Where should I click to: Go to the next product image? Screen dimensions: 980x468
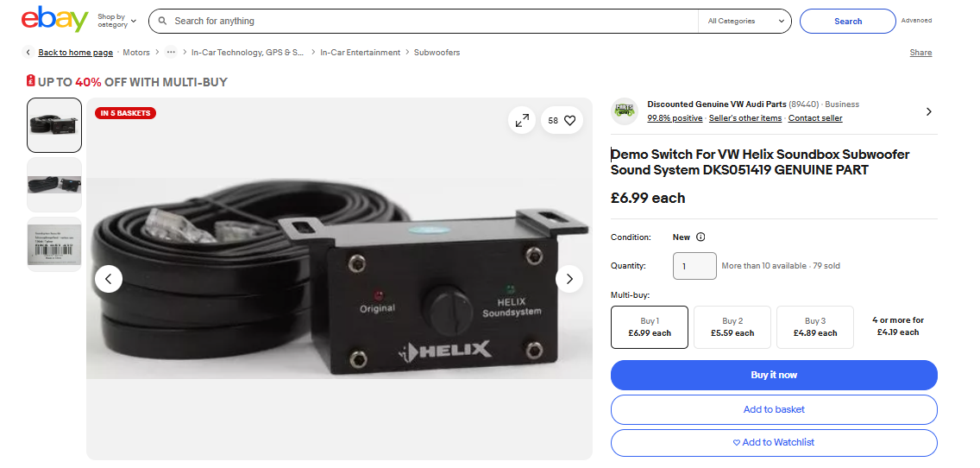[x=569, y=279]
